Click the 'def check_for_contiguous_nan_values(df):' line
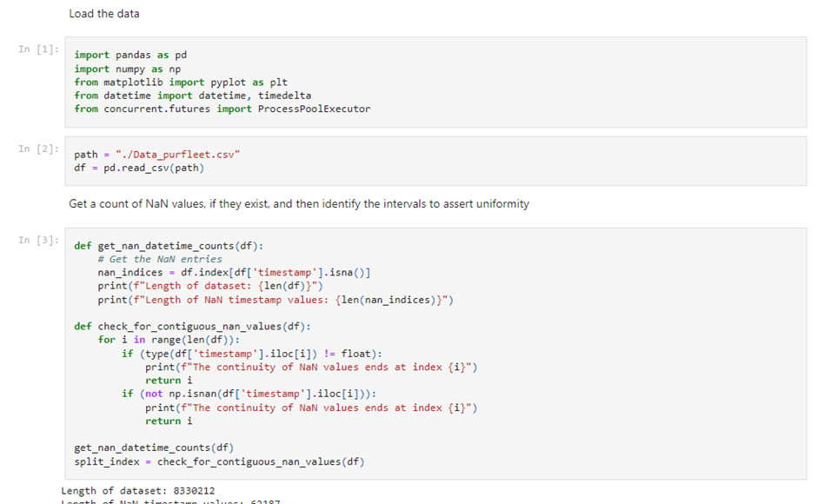The image size is (817, 504). pos(193,326)
